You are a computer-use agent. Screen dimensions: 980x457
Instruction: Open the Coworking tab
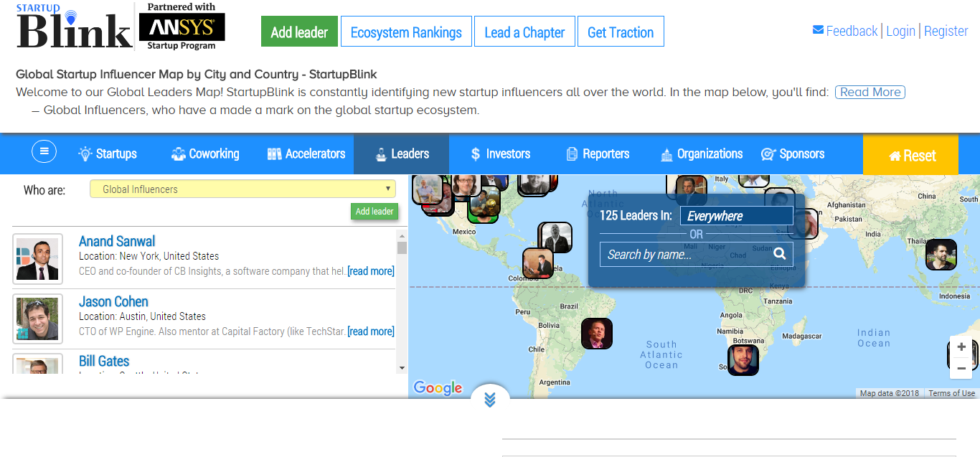coord(205,154)
